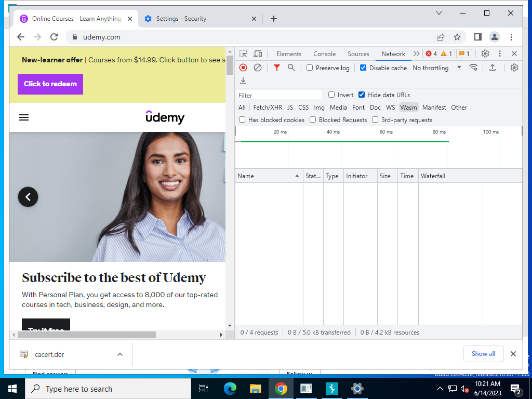Screen dimensions: 532x399
Task: Bookmark this page with the star icon
Action: [457, 37]
